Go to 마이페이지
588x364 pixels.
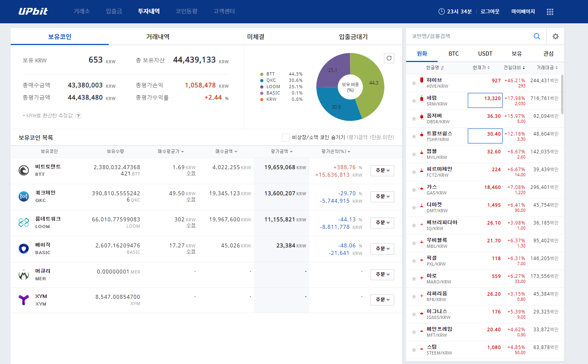pyautogui.click(x=523, y=12)
